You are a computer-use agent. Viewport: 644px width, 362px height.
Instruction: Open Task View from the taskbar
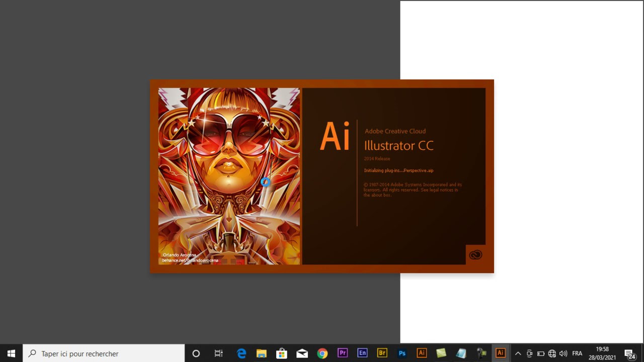[218, 353]
